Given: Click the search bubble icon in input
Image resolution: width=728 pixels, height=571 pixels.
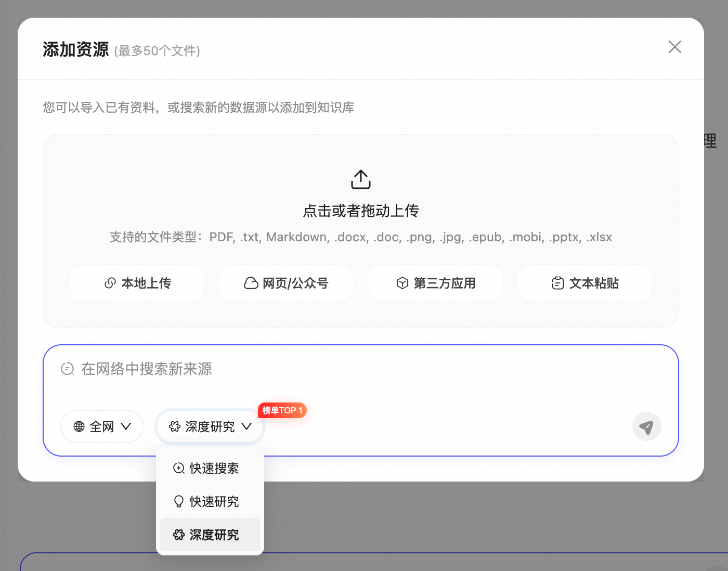Looking at the screenshot, I should point(68,369).
